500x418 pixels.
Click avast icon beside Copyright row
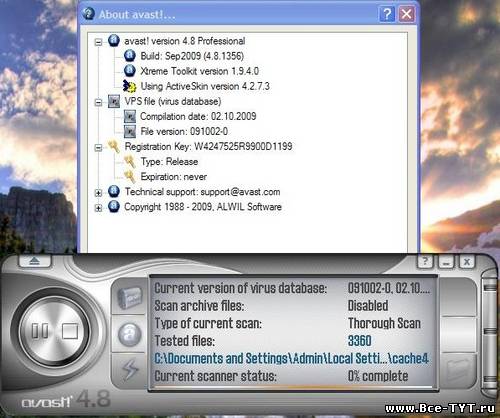point(114,207)
